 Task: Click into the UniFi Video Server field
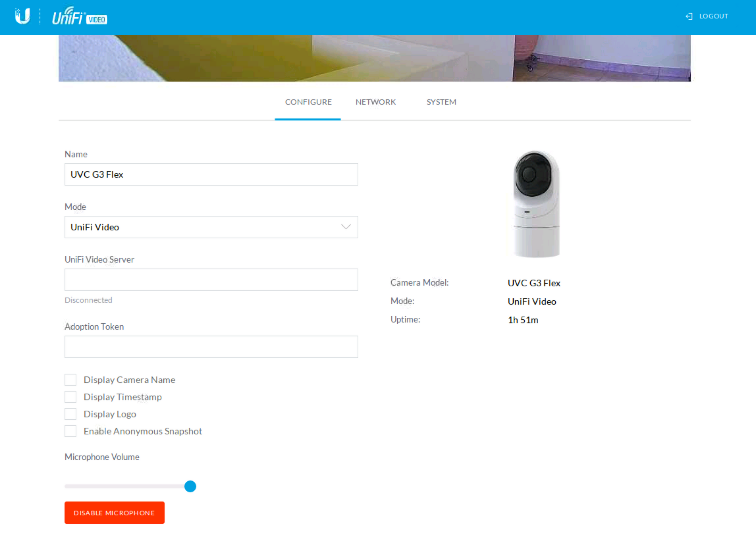point(211,280)
